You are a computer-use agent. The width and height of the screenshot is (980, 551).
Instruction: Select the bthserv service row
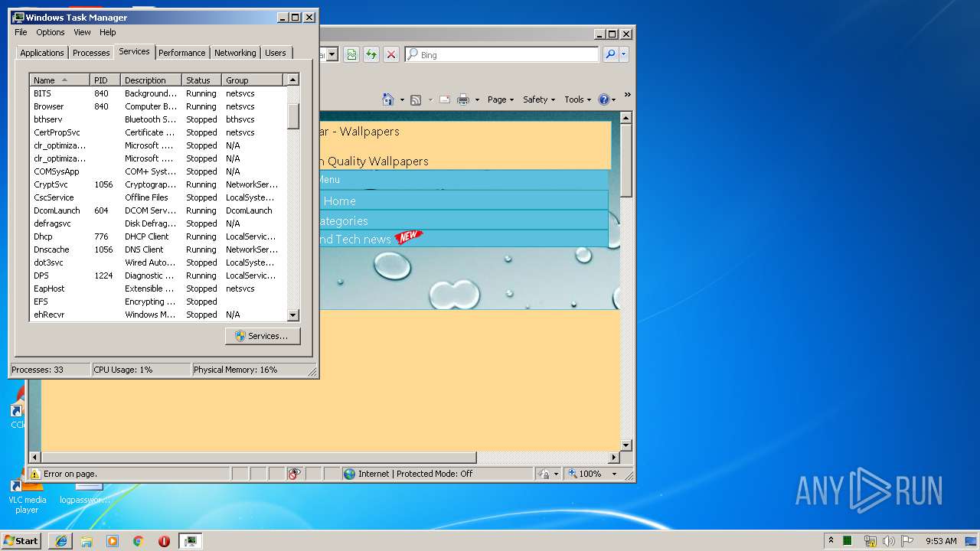[158, 119]
